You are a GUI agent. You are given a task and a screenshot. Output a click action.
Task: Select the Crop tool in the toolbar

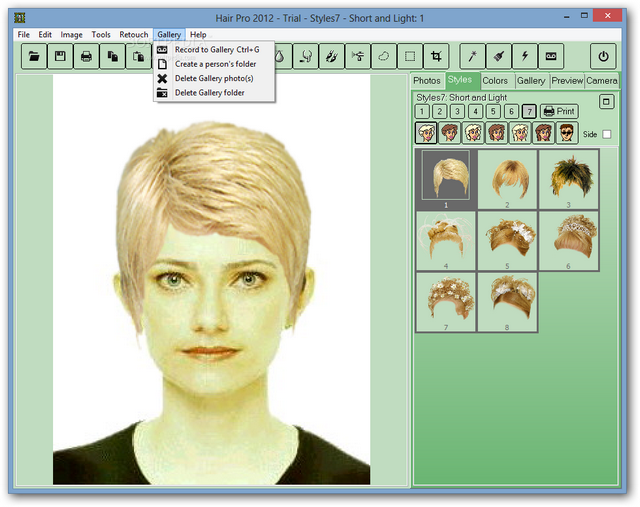(436, 56)
